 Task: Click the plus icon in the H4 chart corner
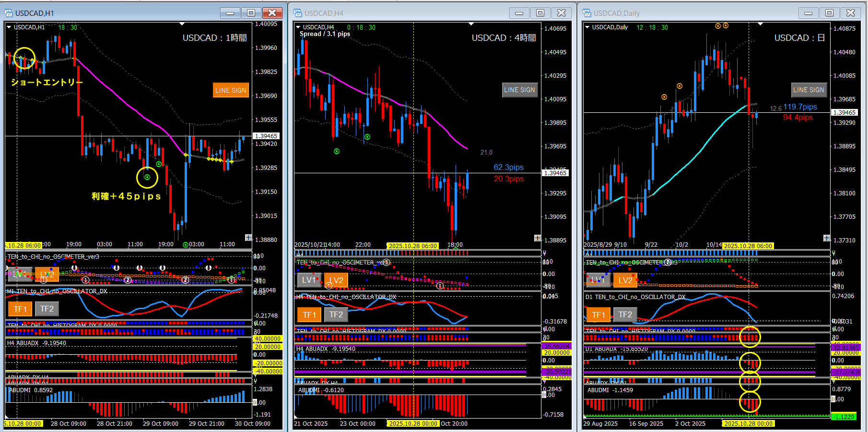click(x=538, y=238)
